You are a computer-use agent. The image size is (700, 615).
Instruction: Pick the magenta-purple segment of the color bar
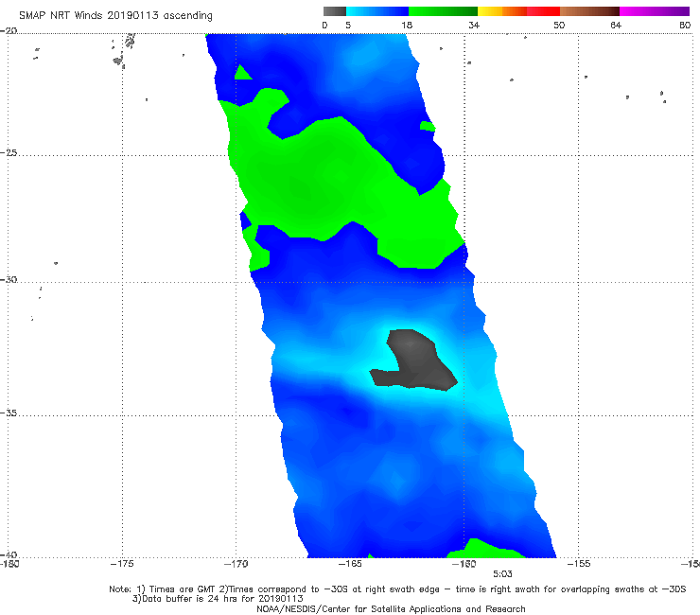(x=655, y=11)
